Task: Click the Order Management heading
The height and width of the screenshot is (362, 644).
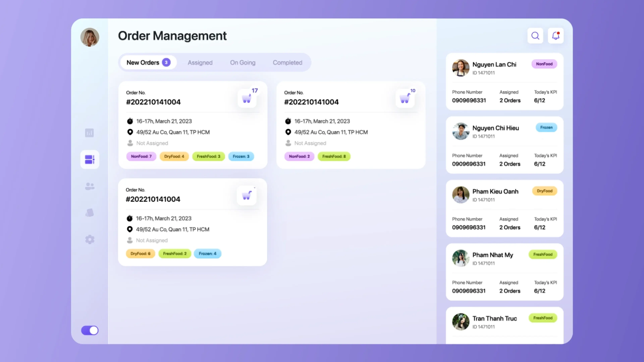Action: pos(172,36)
